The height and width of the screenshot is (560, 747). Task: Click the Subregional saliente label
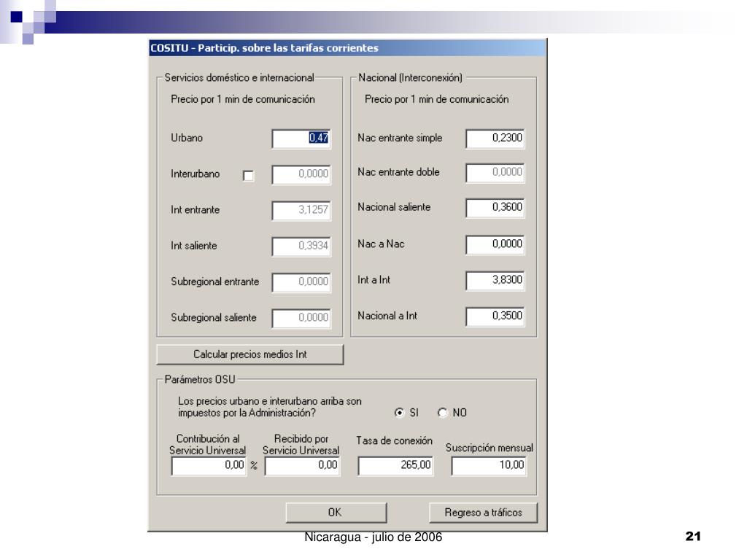point(214,318)
